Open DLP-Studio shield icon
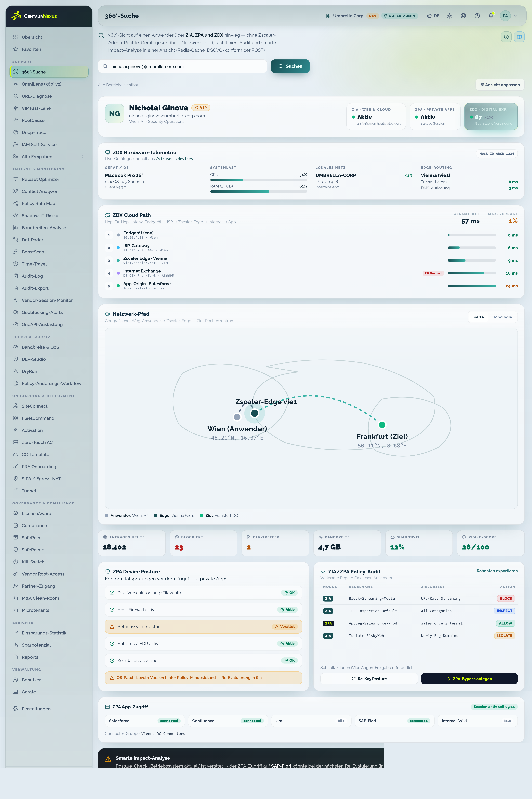Image resolution: width=532 pixels, height=799 pixels. (x=16, y=359)
